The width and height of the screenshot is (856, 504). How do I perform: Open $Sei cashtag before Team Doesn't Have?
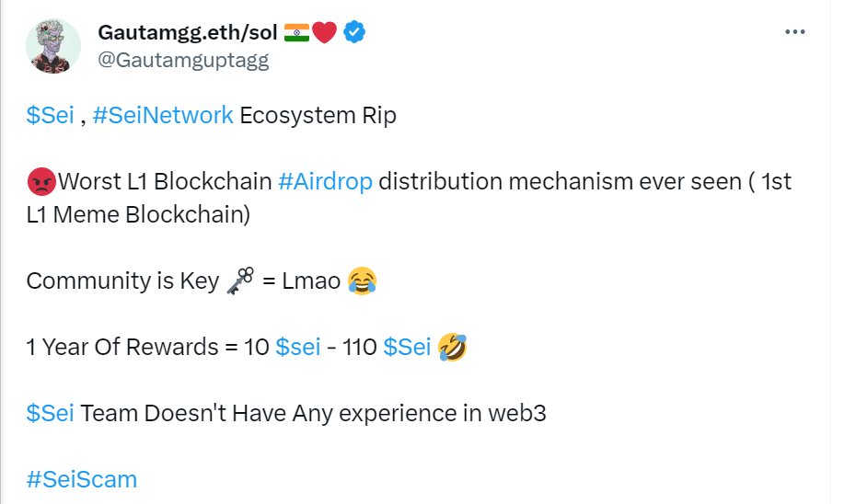pos(51,414)
